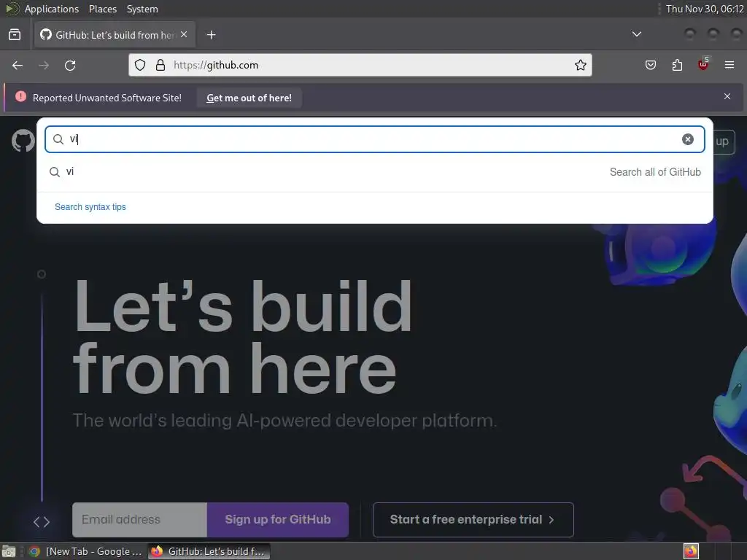
Task: Click the Email address input field
Action: point(139,519)
